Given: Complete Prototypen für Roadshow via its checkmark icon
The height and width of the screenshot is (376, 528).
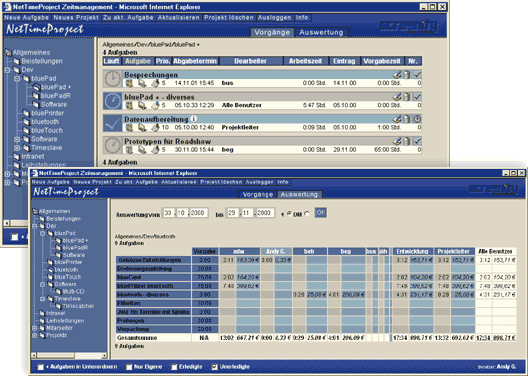Looking at the screenshot, I should pyautogui.click(x=417, y=141).
